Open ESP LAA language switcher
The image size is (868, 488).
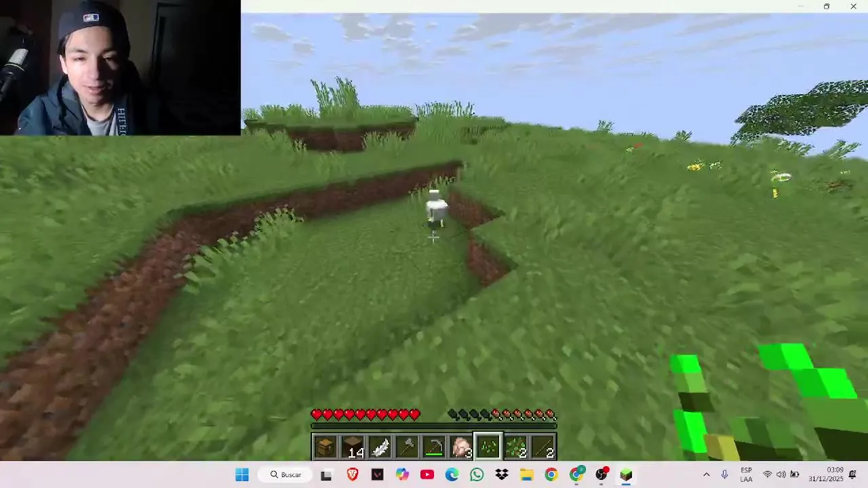[x=746, y=474]
